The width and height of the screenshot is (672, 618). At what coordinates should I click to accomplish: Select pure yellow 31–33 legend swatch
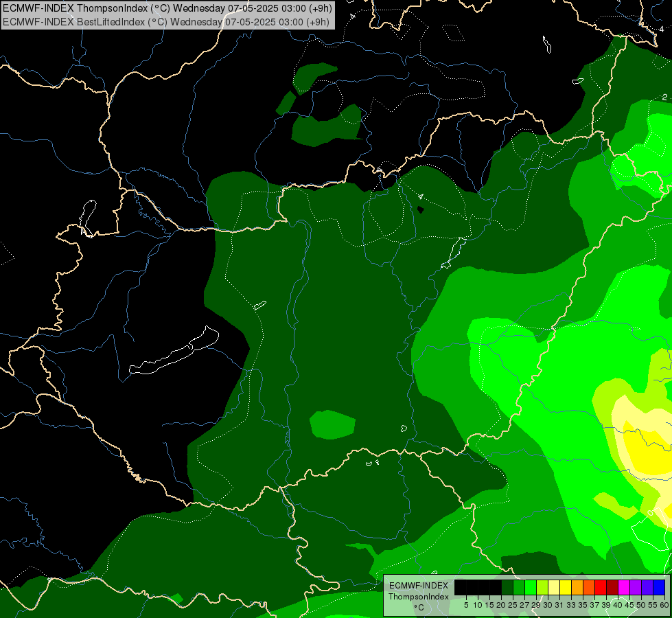click(566, 588)
